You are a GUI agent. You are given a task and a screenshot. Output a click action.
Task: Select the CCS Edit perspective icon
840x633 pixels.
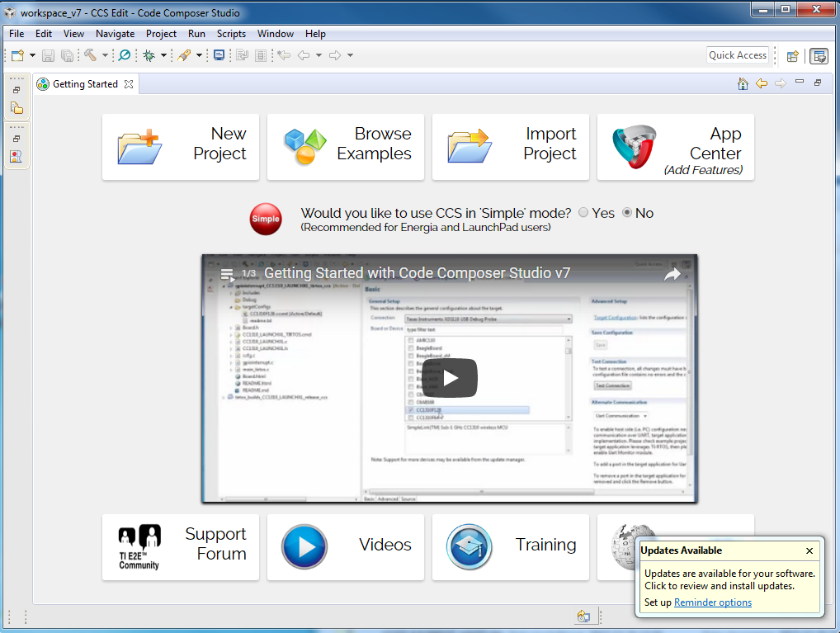819,56
